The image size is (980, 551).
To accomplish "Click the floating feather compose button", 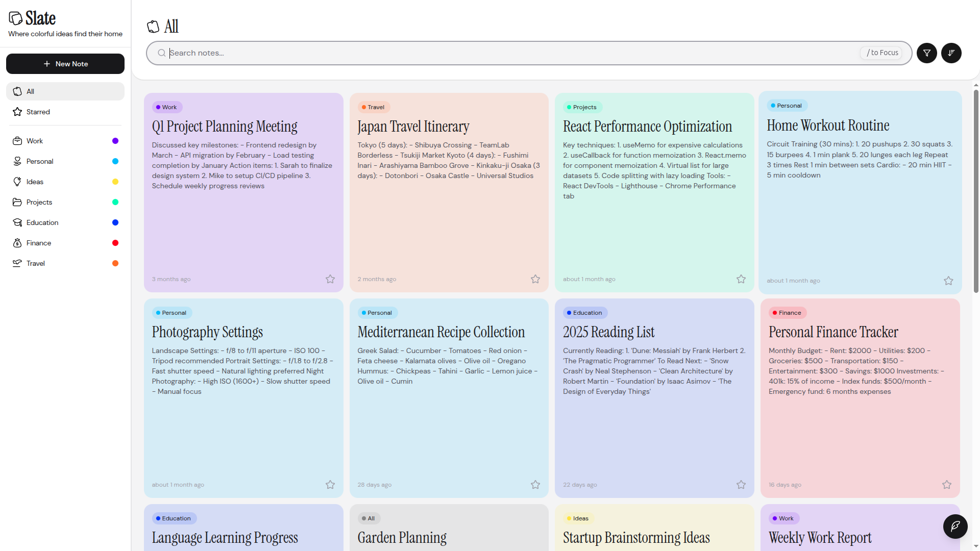I will tap(955, 526).
